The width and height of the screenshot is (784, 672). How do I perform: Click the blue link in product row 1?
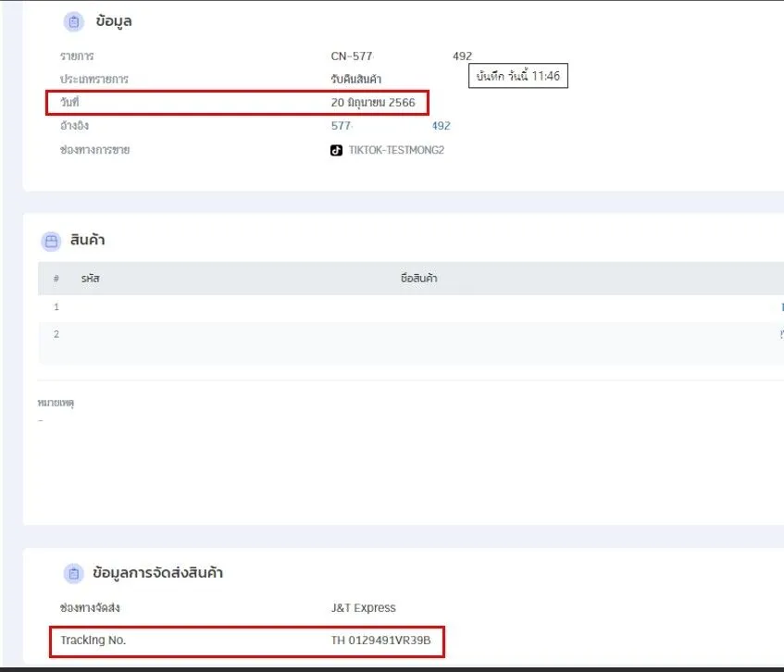pos(780,306)
